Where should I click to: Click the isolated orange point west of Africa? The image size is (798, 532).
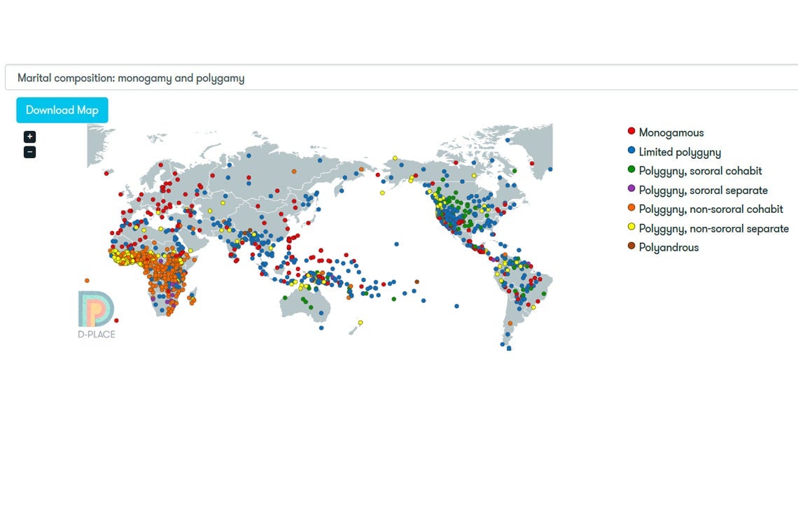click(x=87, y=280)
